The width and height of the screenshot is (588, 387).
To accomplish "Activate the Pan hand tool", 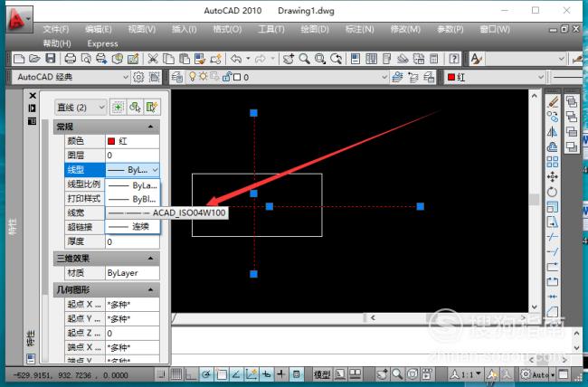I will click(x=288, y=59).
